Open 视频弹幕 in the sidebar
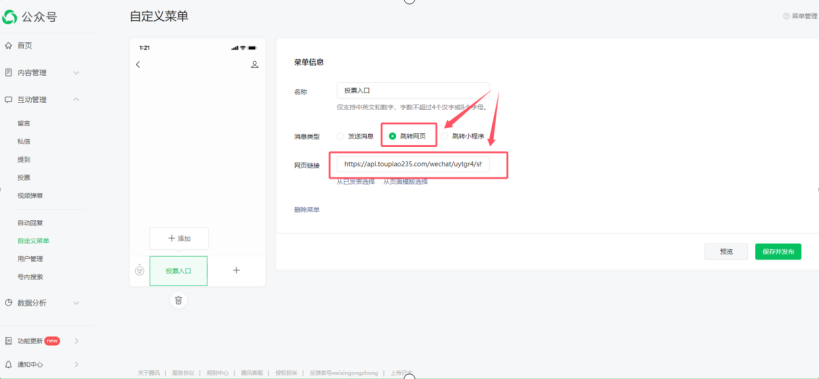This screenshot has width=819, height=379. pyautogui.click(x=30, y=196)
